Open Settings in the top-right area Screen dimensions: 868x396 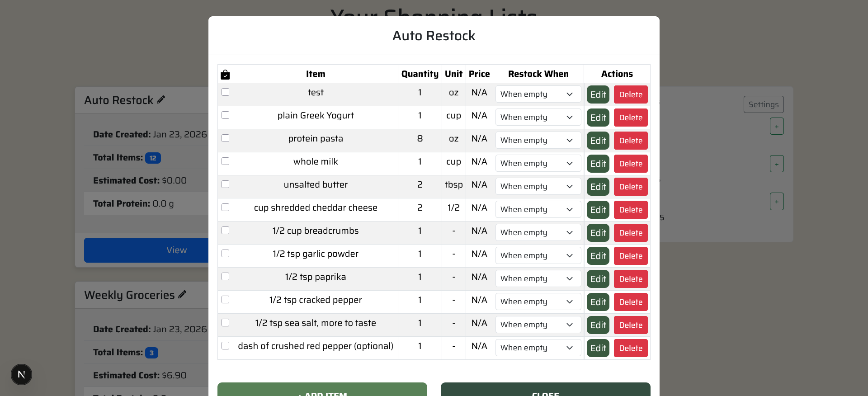[764, 104]
